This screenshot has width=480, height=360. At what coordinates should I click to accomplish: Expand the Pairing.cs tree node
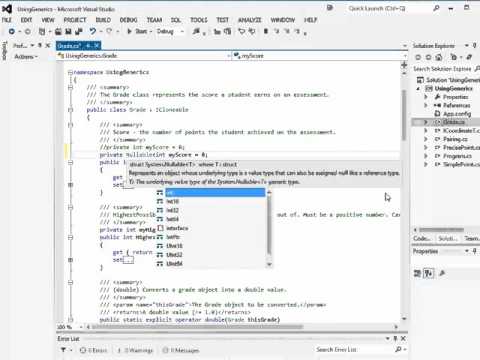click(x=426, y=139)
